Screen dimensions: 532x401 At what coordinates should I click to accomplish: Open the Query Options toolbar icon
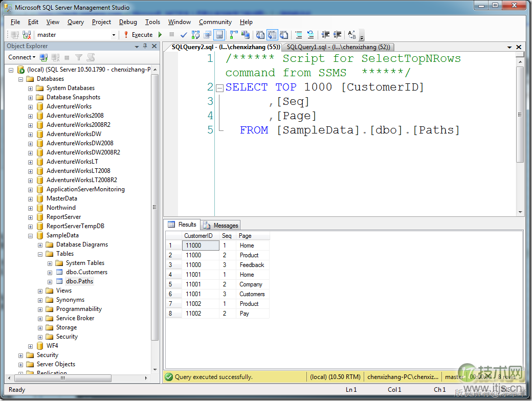pos(207,35)
